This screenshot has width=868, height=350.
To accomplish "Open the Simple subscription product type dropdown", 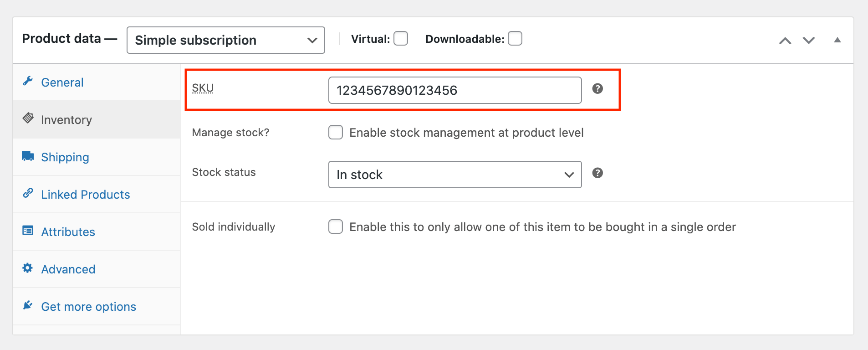I will point(226,40).
